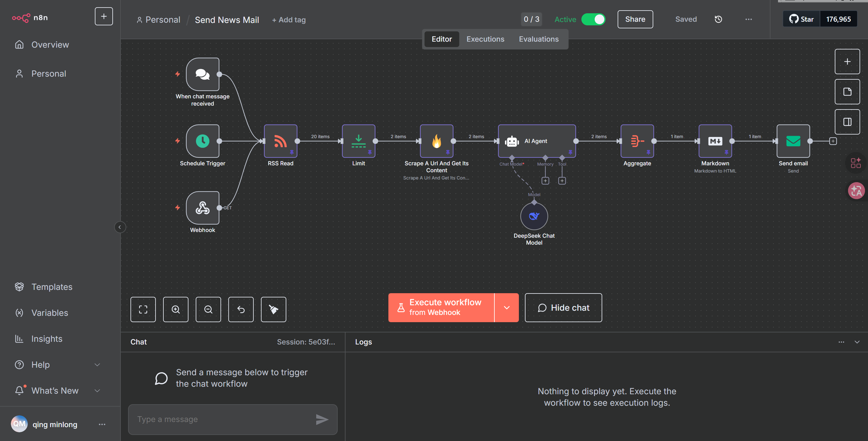
Task: Switch to the Executions tab
Action: tap(485, 39)
